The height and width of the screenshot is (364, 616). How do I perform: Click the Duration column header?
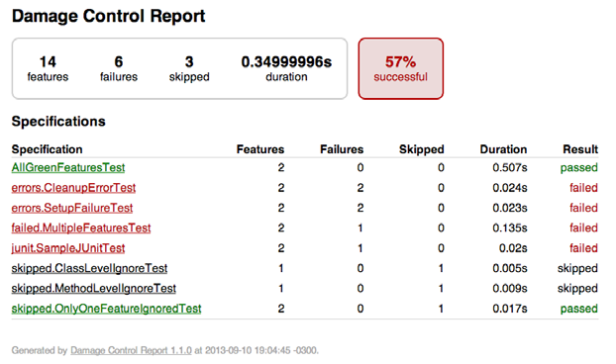coord(503,149)
